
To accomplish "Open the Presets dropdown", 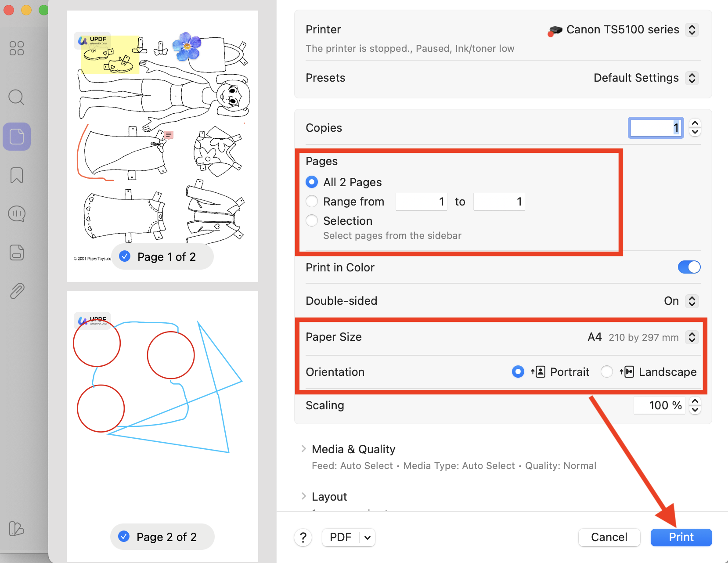I will pyautogui.click(x=692, y=78).
